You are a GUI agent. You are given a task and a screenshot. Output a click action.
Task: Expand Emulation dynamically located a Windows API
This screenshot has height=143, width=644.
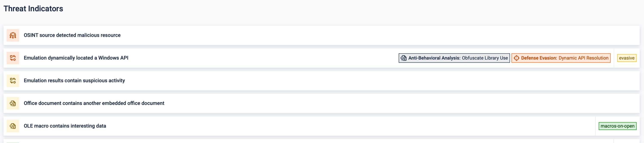(x=76, y=58)
